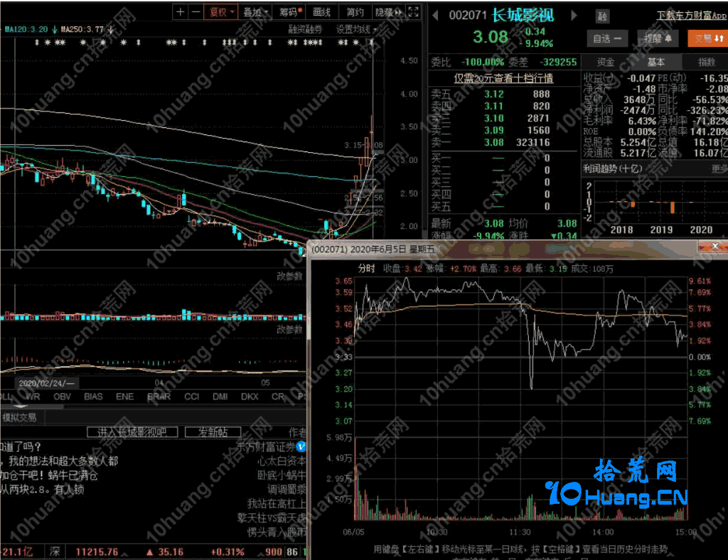Click 发新帖 new post button
Viewport: 728px width, 560px height.
pyautogui.click(x=213, y=432)
